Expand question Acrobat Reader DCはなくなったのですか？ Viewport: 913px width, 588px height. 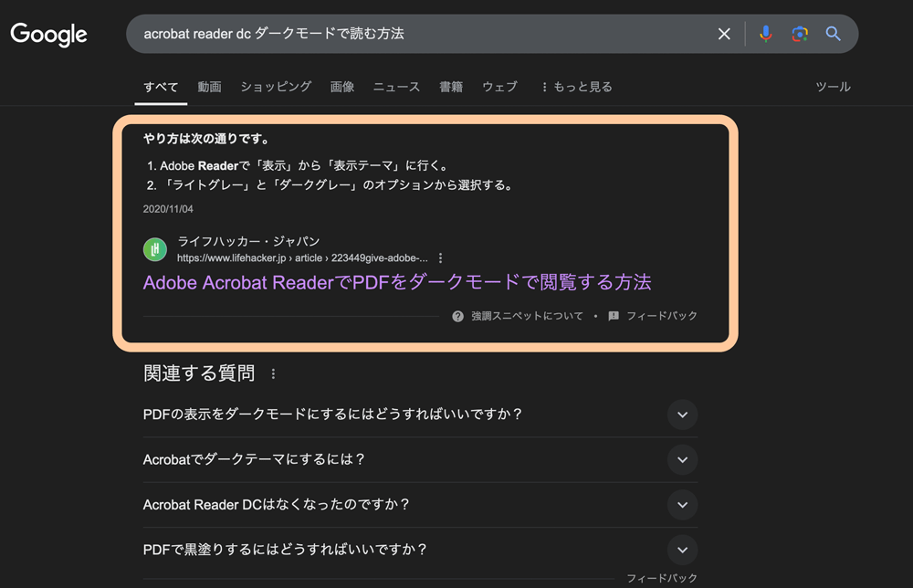[420, 505]
